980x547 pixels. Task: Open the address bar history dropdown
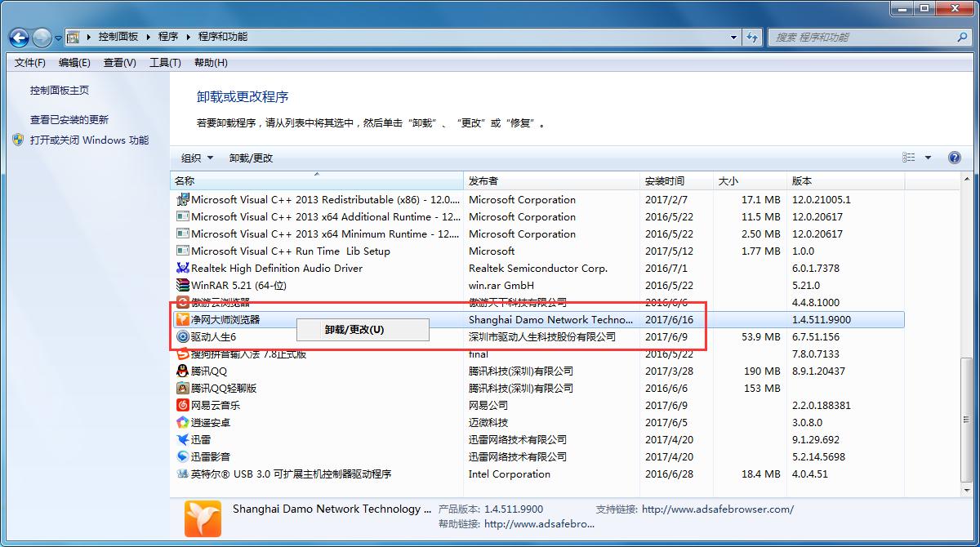point(734,38)
